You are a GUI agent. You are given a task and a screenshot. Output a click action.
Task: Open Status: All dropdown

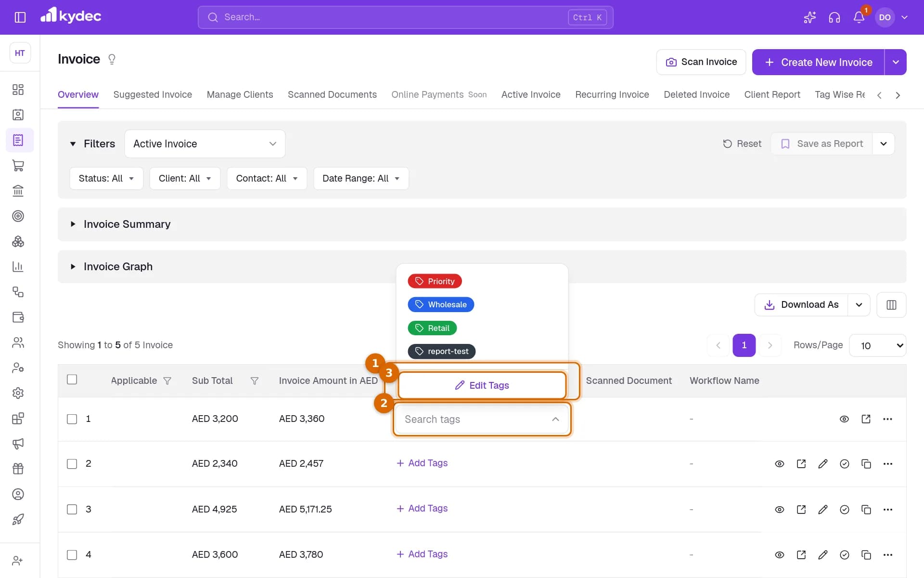pos(106,178)
